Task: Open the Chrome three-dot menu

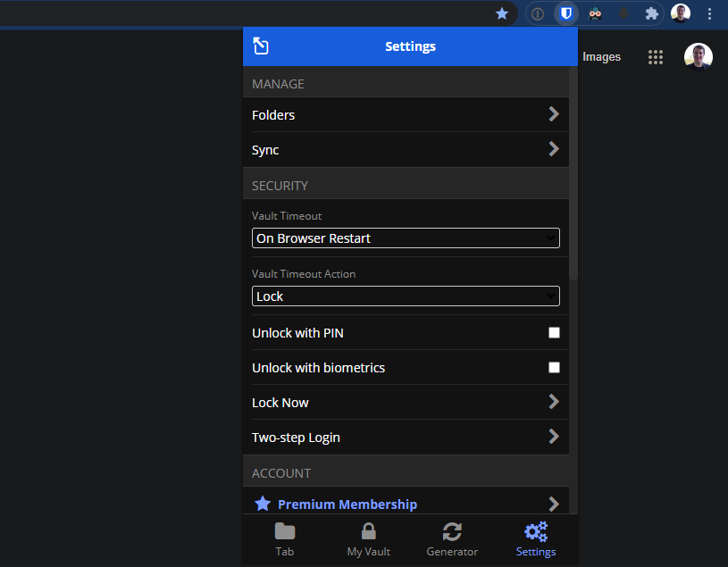Action: (709, 13)
